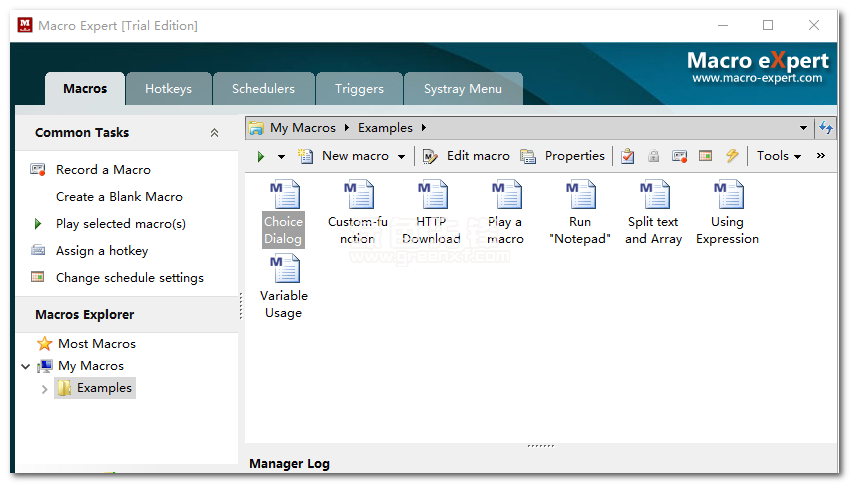
Task: Open the play button dropdown arrow
Action: pos(281,157)
